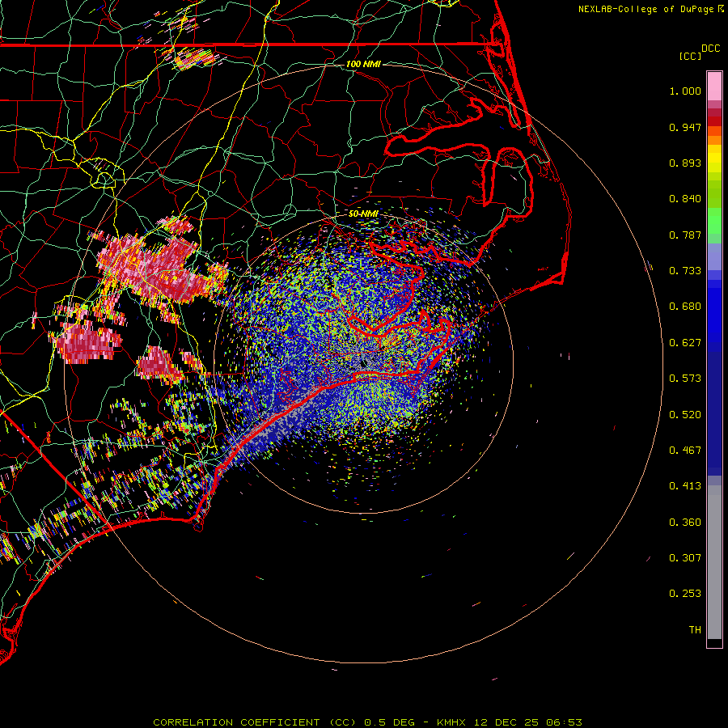Click the 100 NMI range ring label
The width and height of the screenshot is (728, 728).
pyautogui.click(x=363, y=64)
